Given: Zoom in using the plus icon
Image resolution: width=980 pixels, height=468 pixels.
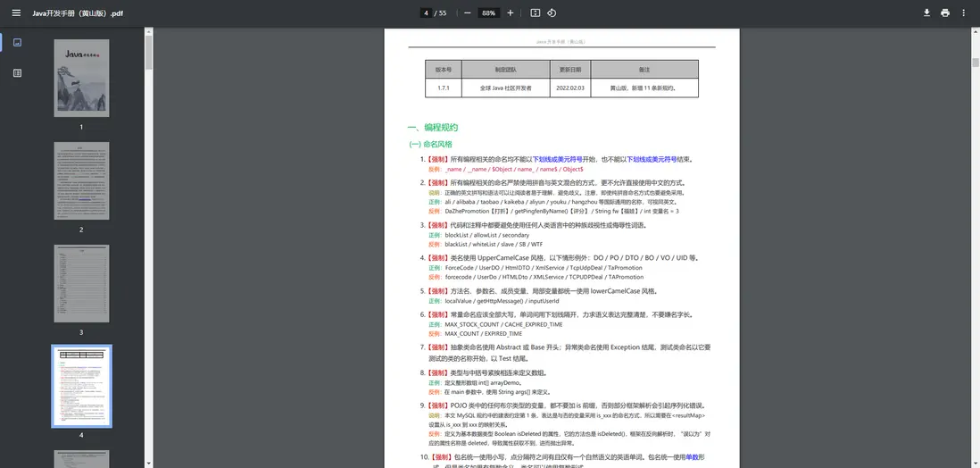Looking at the screenshot, I should click(x=511, y=13).
